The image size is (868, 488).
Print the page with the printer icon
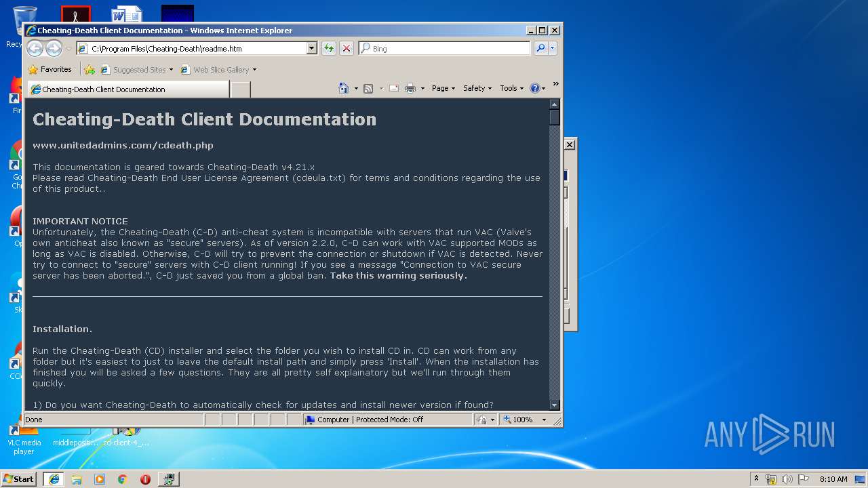point(410,88)
